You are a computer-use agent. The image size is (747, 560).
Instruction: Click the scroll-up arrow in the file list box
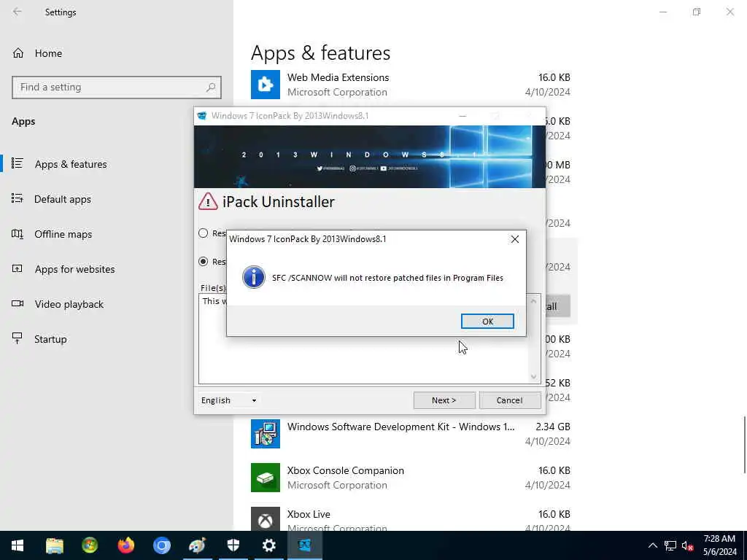(533, 301)
